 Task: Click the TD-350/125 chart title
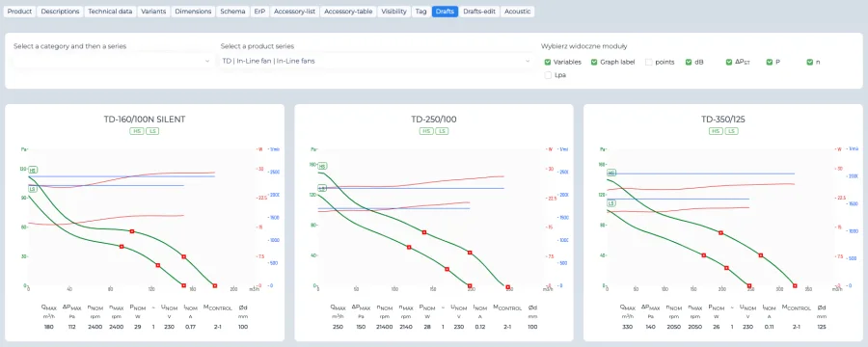coord(723,119)
